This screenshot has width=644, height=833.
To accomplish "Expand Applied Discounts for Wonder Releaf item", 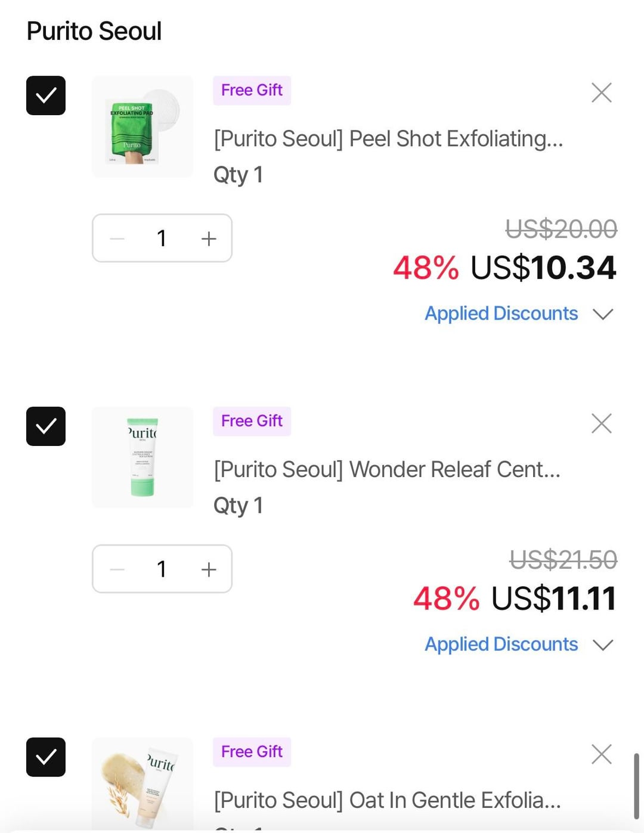I will coord(518,645).
